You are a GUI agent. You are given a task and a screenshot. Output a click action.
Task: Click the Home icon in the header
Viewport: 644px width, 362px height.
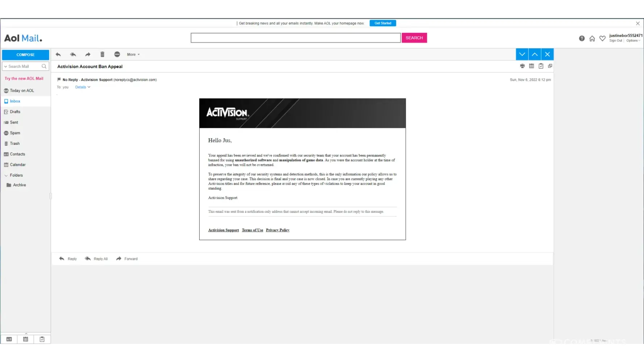[592, 38]
